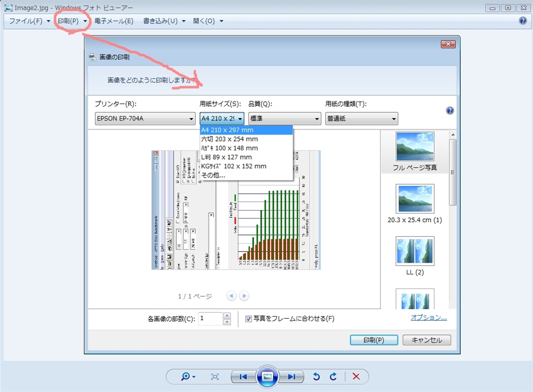
Task: Click the 電子メール(E) menu item
Action: point(114,21)
